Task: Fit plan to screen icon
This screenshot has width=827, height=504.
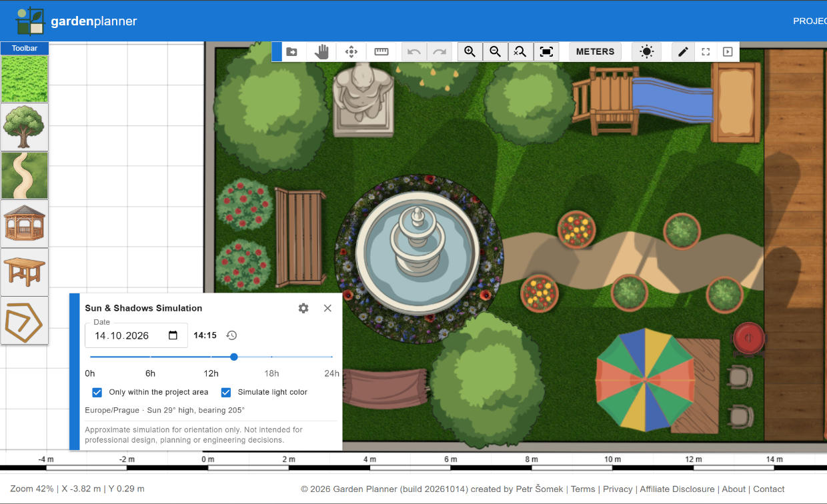Action: (x=546, y=52)
